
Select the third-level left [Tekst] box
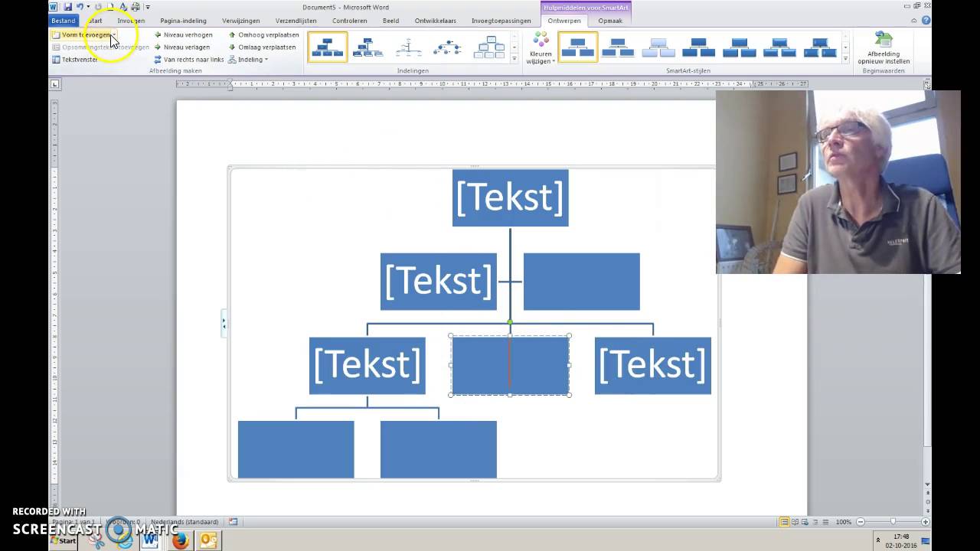367,366
